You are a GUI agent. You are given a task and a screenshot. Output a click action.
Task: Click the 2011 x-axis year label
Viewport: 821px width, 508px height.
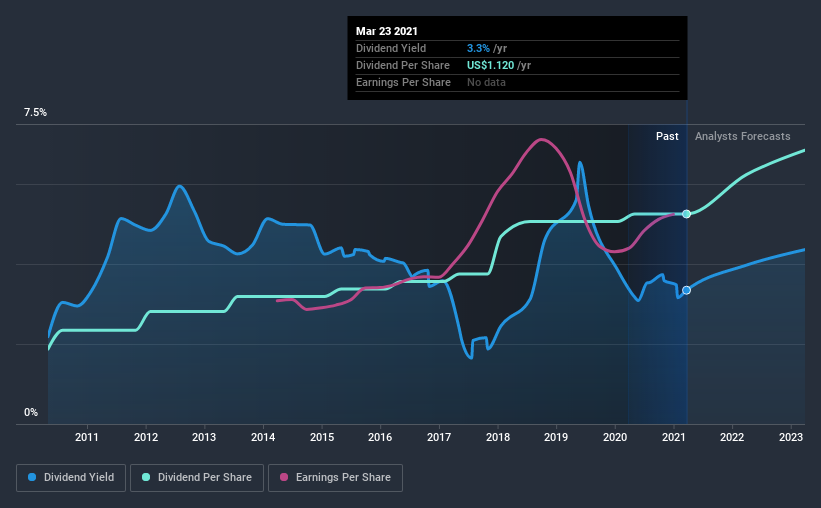pos(87,437)
